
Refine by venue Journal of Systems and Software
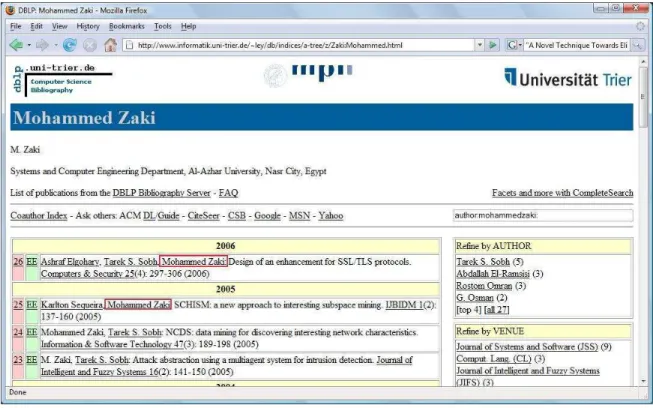(527, 346)
